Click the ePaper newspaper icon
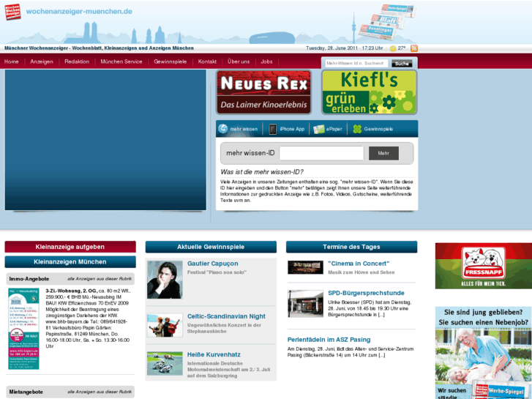The width and height of the screenshot is (532, 399). pos(318,129)
